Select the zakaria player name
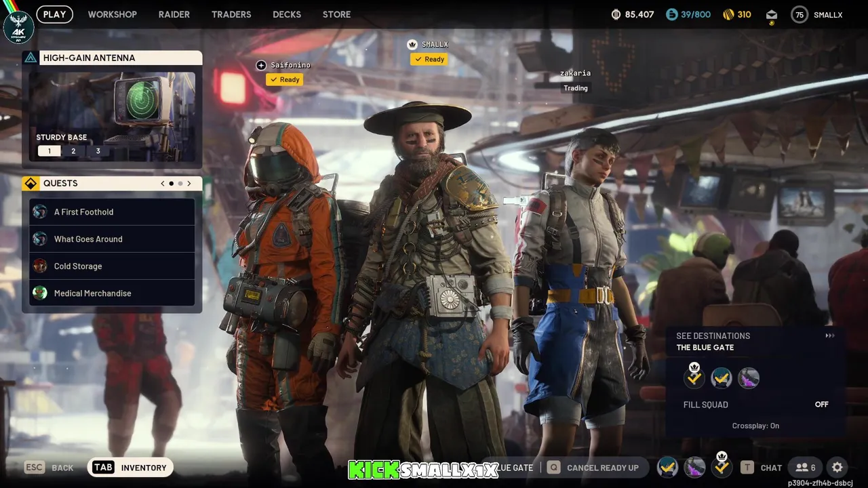Viewport: 868px width, 488px height. (x=575, y=73)
